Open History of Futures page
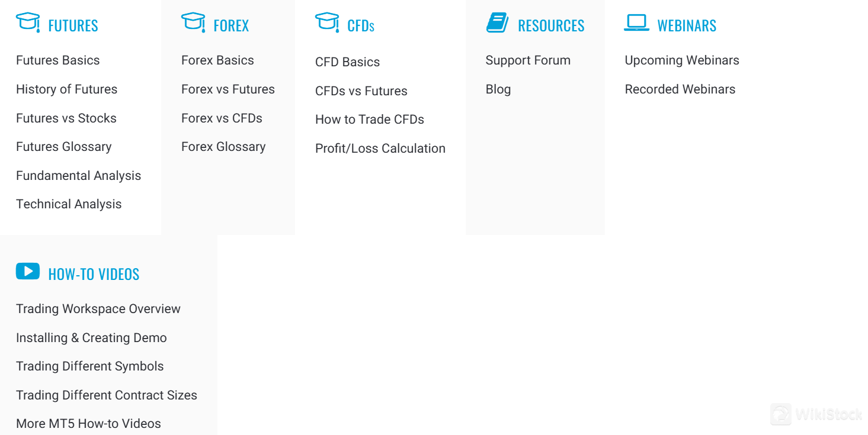 click(x=66, y=89)
